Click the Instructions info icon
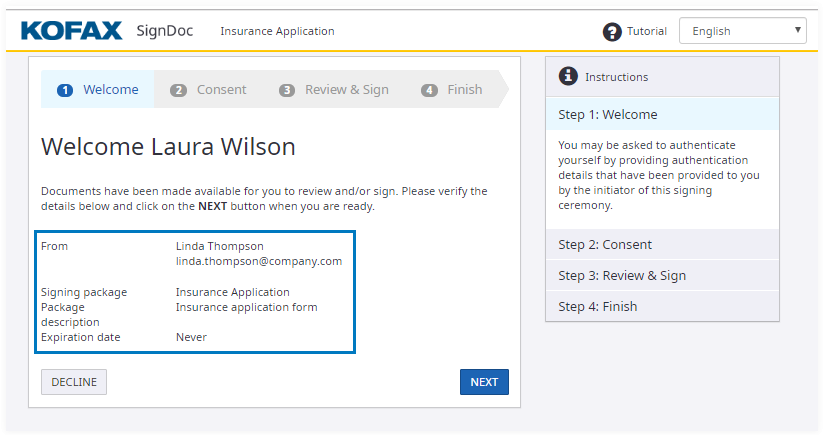 [568, 76]
